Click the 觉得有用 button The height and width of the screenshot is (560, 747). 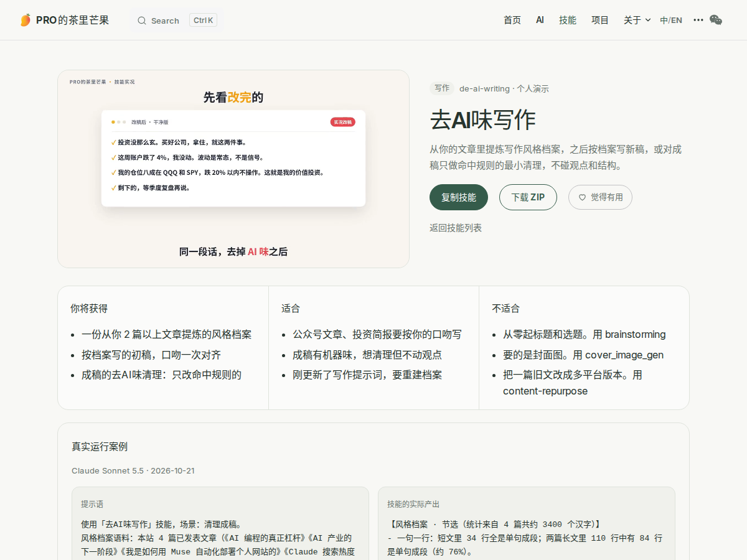600,197
